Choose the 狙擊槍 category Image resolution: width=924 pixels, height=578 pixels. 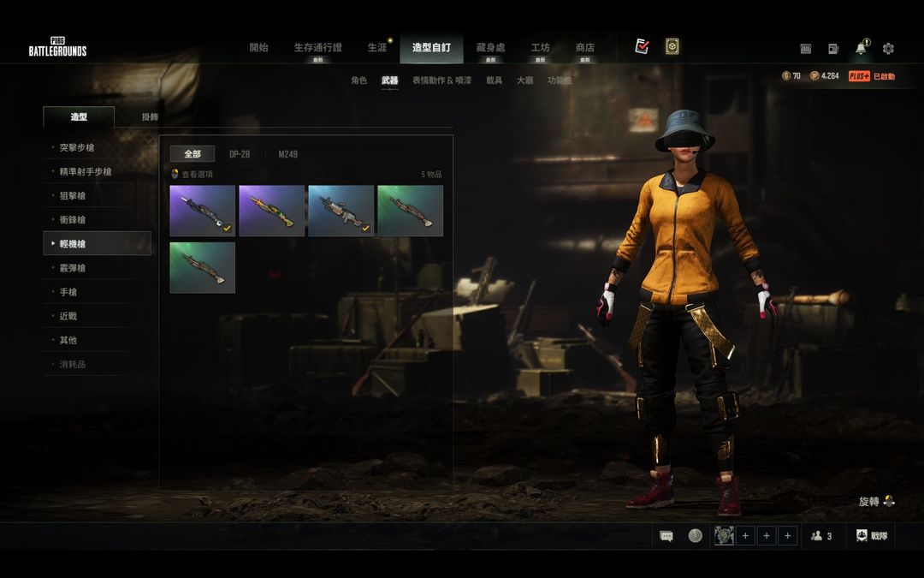(98, 196)
